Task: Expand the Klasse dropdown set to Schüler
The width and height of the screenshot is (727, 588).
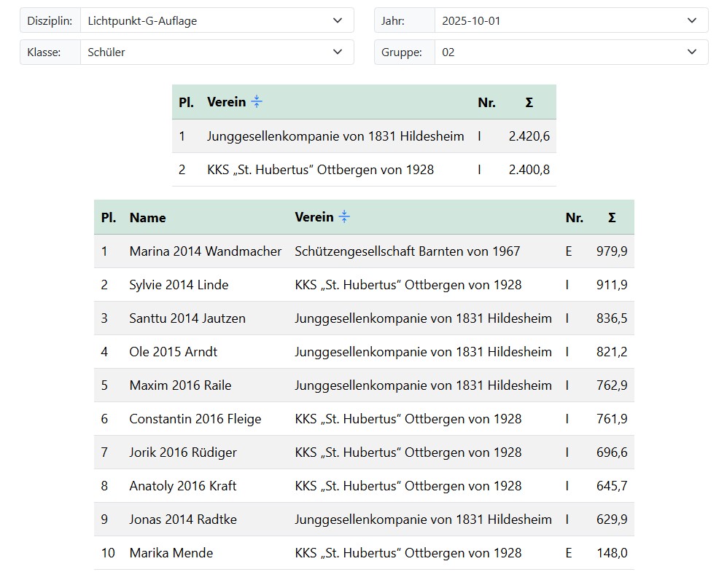Action: [217, 52]
